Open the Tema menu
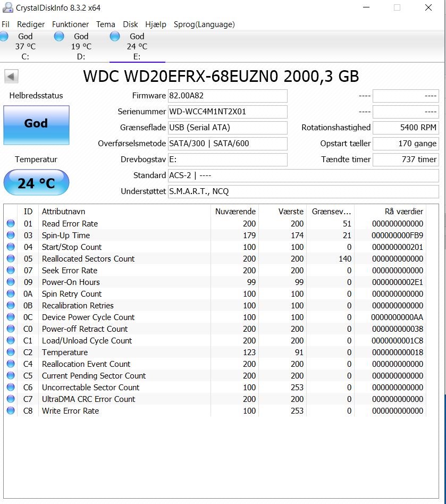The width and height of the screenshot is (446, 504). coord(106,24)
